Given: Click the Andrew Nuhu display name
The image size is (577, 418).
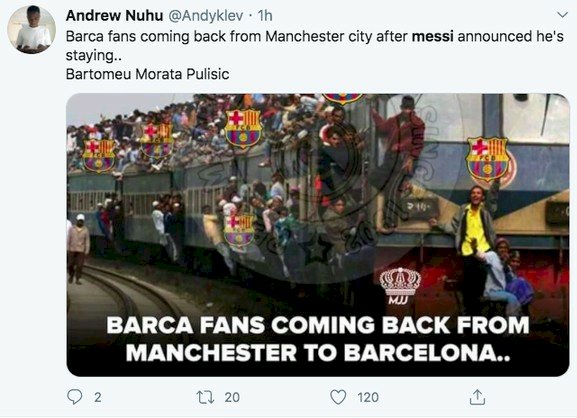Looking at the screenshot, I should pos(114,15).
